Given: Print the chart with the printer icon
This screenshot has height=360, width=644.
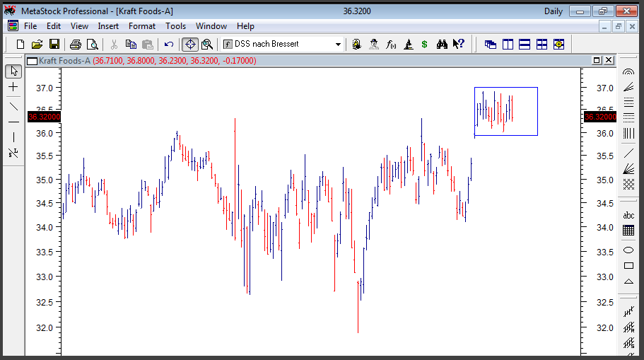Looking at the screenshot, I should [75, 45].
